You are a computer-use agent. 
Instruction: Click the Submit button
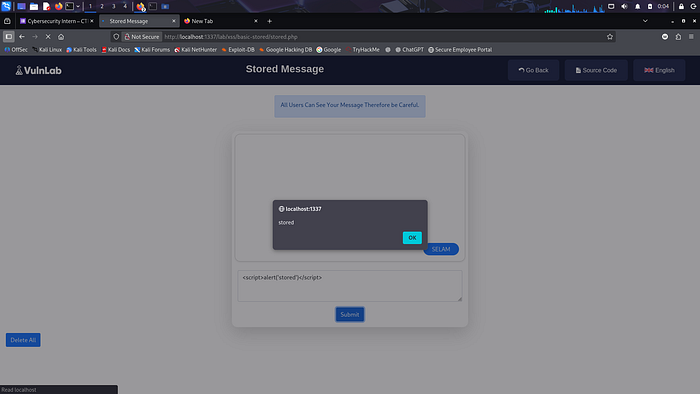click(x=350, y=315)
